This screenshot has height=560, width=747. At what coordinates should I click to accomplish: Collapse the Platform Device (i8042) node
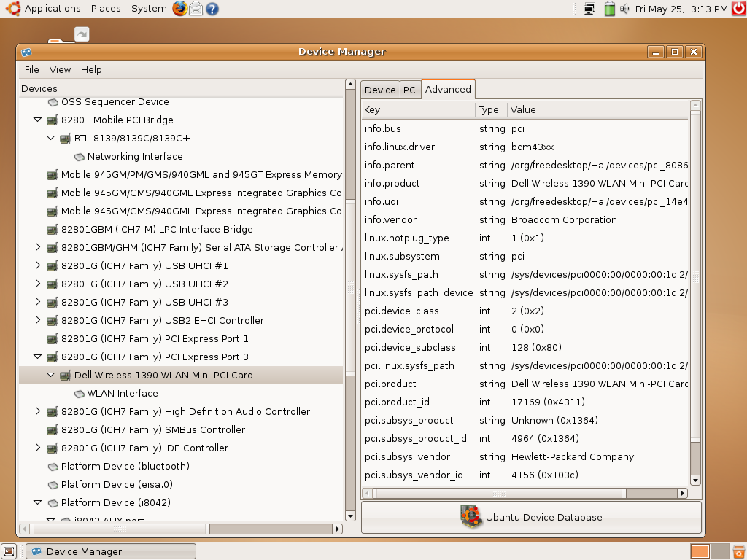(x=37, y=502)
